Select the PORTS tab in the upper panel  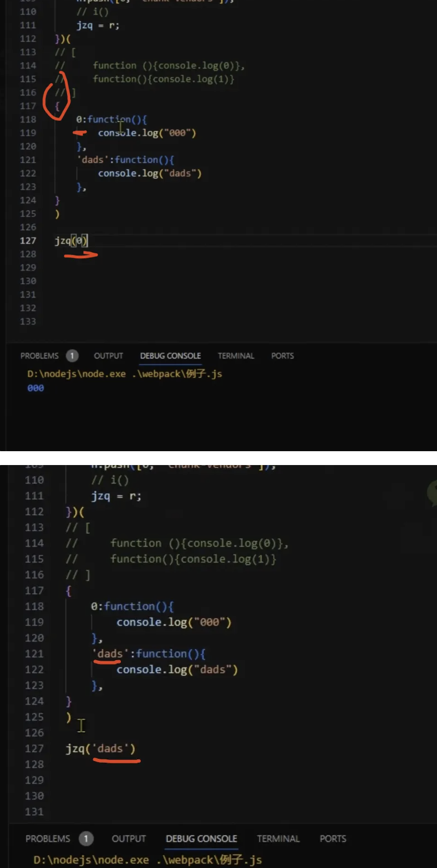click(x=282, y=356)
